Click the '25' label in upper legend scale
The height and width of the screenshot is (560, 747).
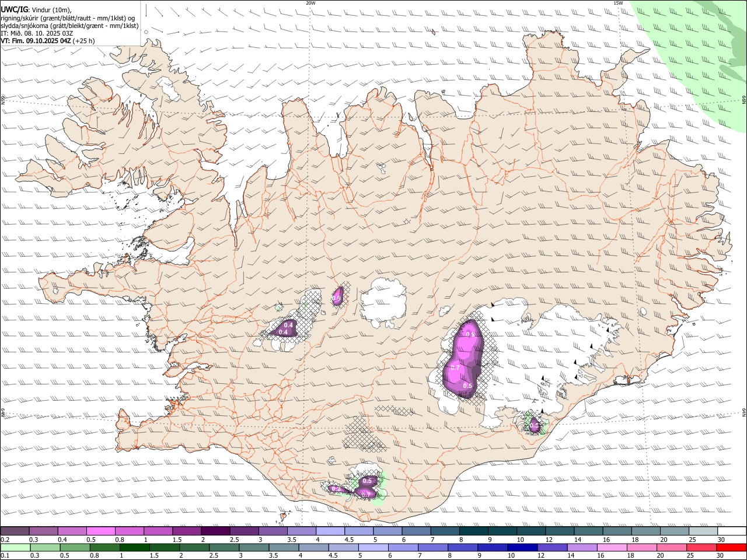[x=692, y=540]
